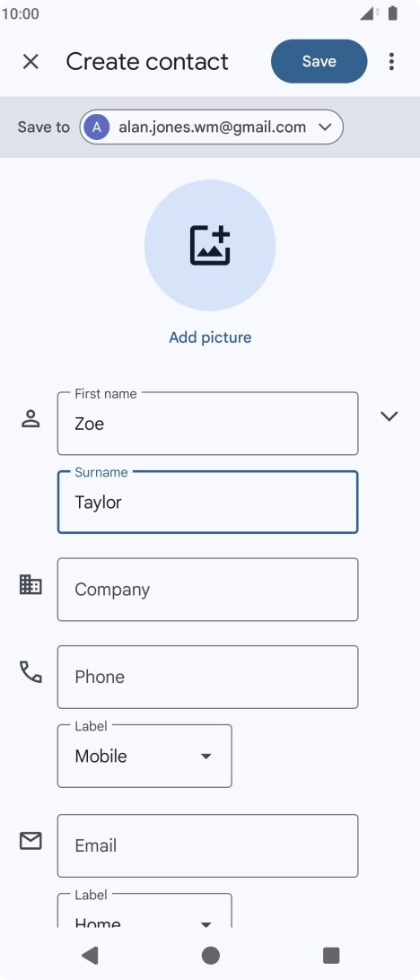The image size is (420, 980).
Task: Open the Mobile phone label dropdown
Action: (x=144, y=757)
